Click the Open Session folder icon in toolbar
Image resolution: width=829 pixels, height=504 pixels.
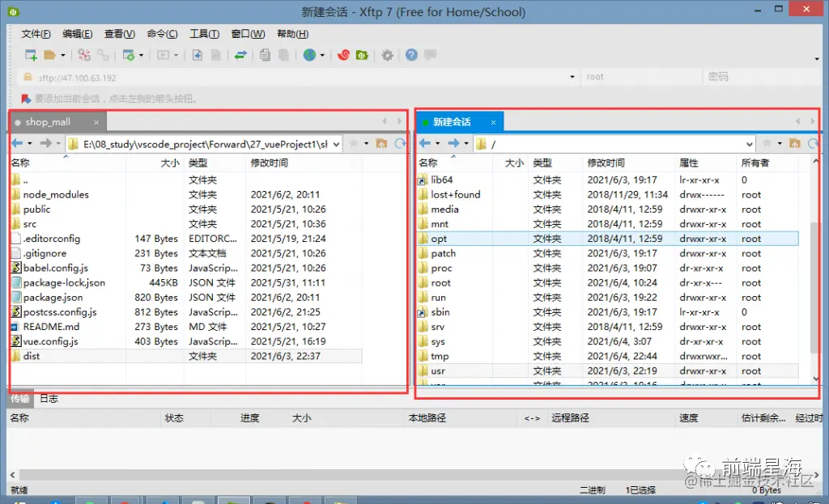pos(50,55)
